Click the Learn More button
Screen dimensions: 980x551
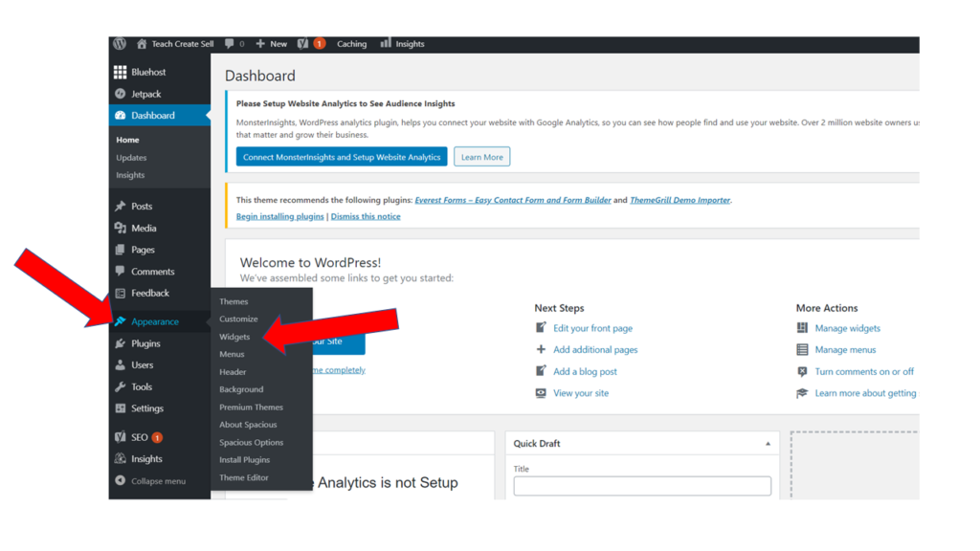481,157
